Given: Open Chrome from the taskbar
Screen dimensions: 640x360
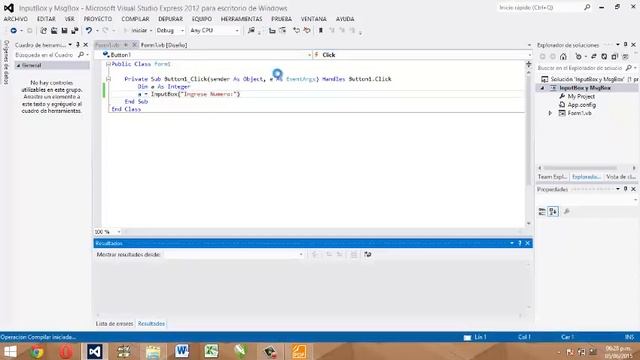Looking at the screenshot, I should [x=37, y=351].
